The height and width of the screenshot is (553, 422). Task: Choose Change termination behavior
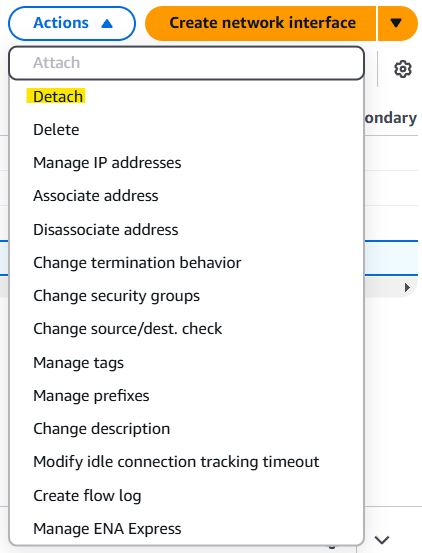[x=186, y=263]
